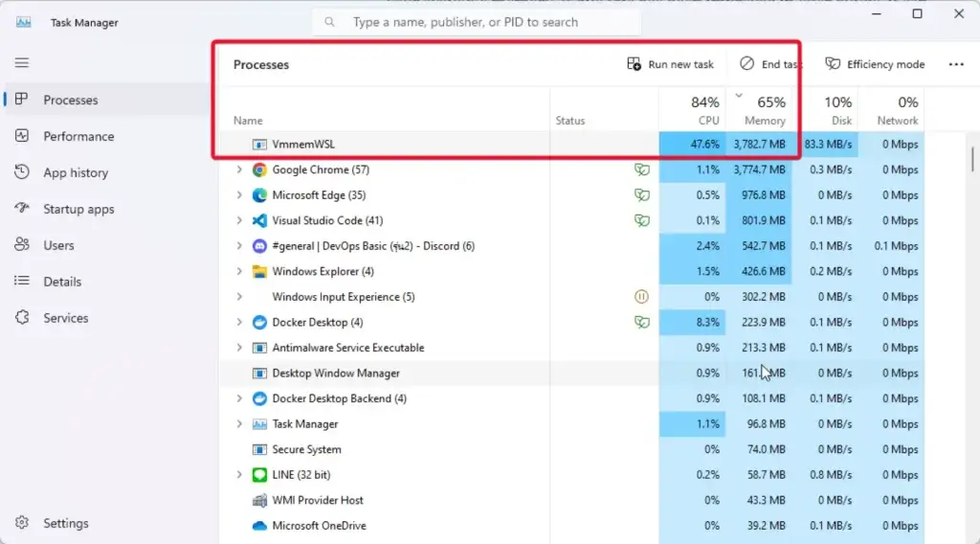Switch to the Details page
Viewport: 980px width, 544px height.
pyautogui.click(x=106, y=282)
